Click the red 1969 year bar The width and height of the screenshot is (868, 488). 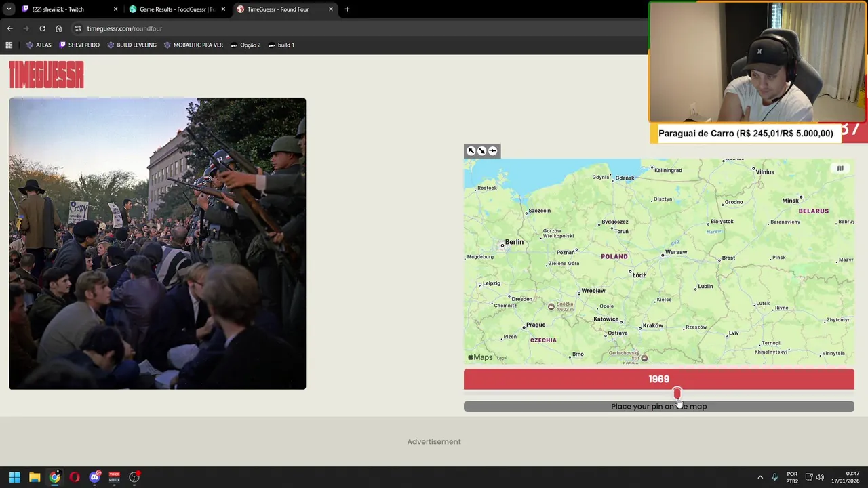[x=658, y=380]
